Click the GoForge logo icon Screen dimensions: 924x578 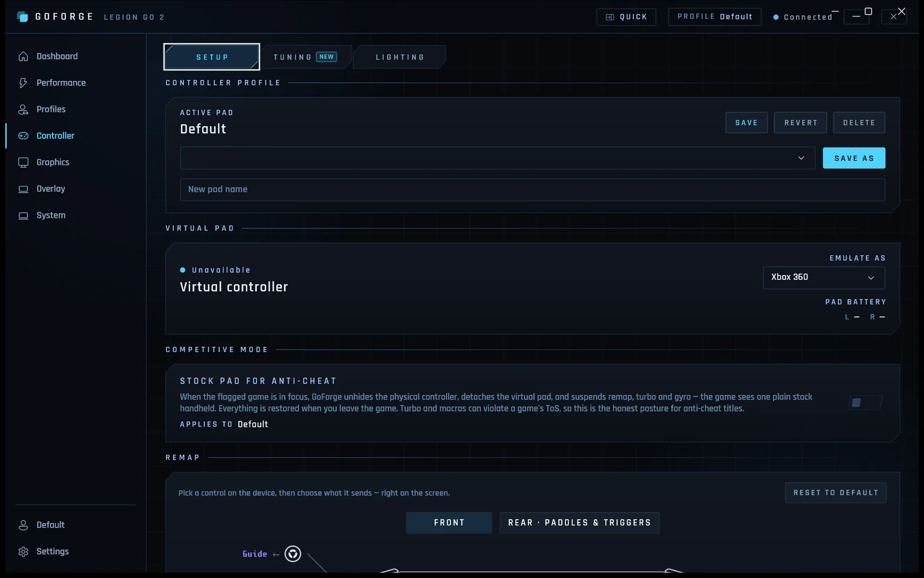[23, 17]
